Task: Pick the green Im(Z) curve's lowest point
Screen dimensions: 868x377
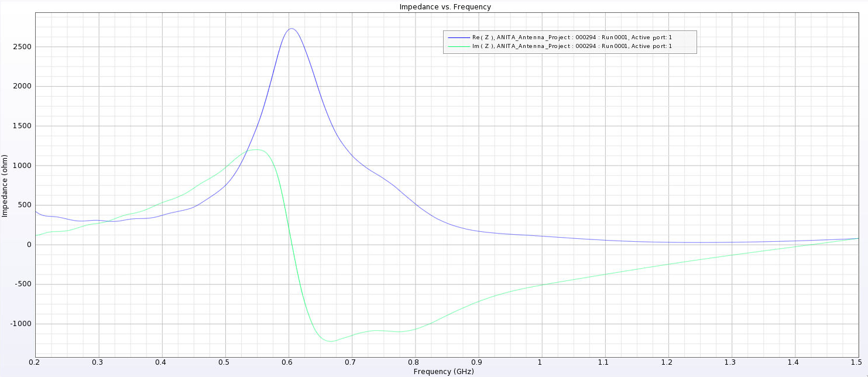Action: pos(331,341)
